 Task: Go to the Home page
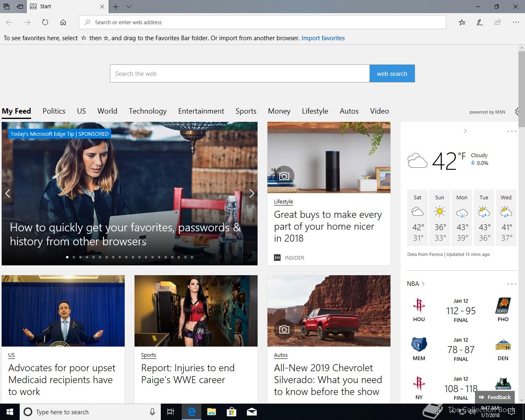(x=63, y=22)
